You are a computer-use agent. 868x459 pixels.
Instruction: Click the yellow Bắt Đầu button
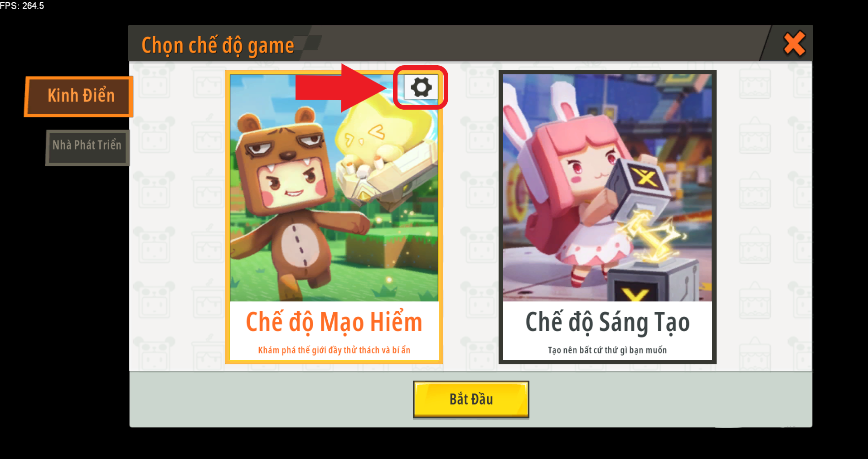pyautogui.click(x=471, y=399)
